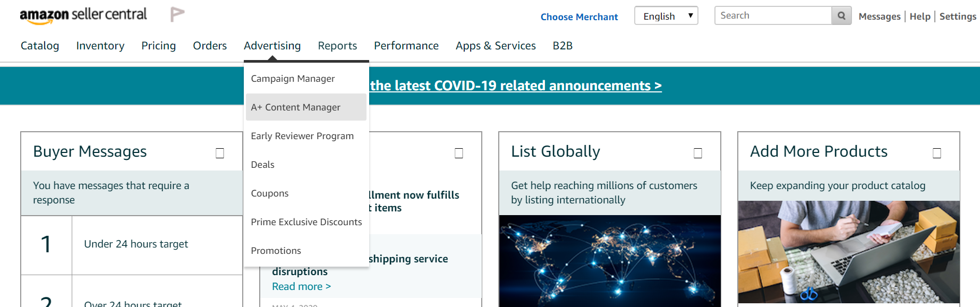Select Promotions from Advertising menu
Screen dimensions: 980x307
tap(306, 251)
